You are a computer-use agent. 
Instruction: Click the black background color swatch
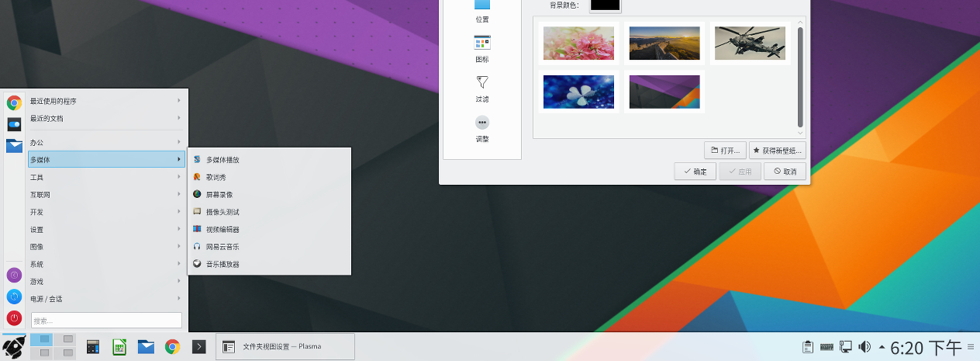pyautogui.click(x=605, y=5)
